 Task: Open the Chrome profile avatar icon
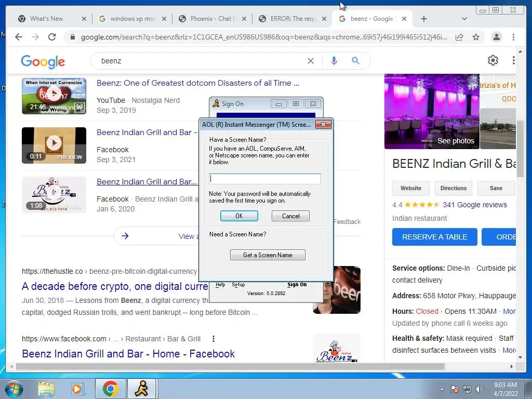click(496, 37)
